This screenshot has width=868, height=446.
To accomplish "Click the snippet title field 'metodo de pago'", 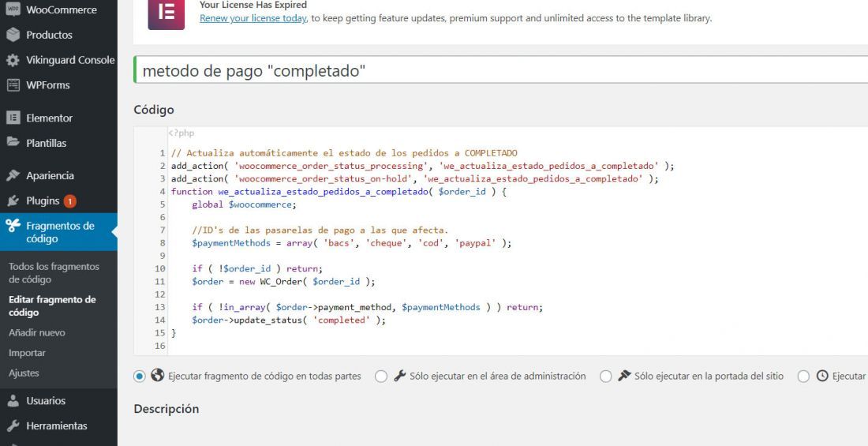I will click(501, 70).
